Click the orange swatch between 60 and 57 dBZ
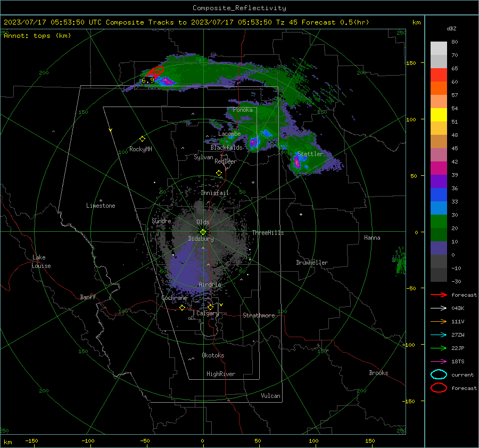479x448 pixels. 439,88
